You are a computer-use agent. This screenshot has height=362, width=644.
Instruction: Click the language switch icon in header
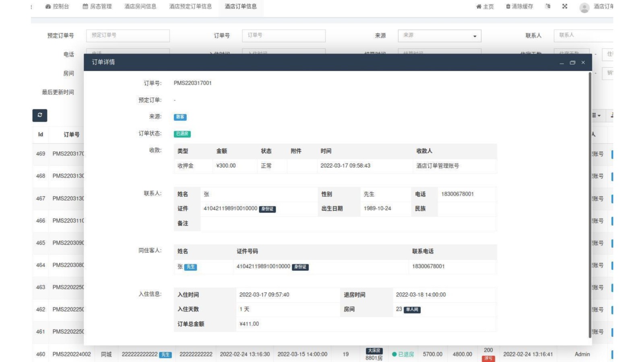pos(548,6)
